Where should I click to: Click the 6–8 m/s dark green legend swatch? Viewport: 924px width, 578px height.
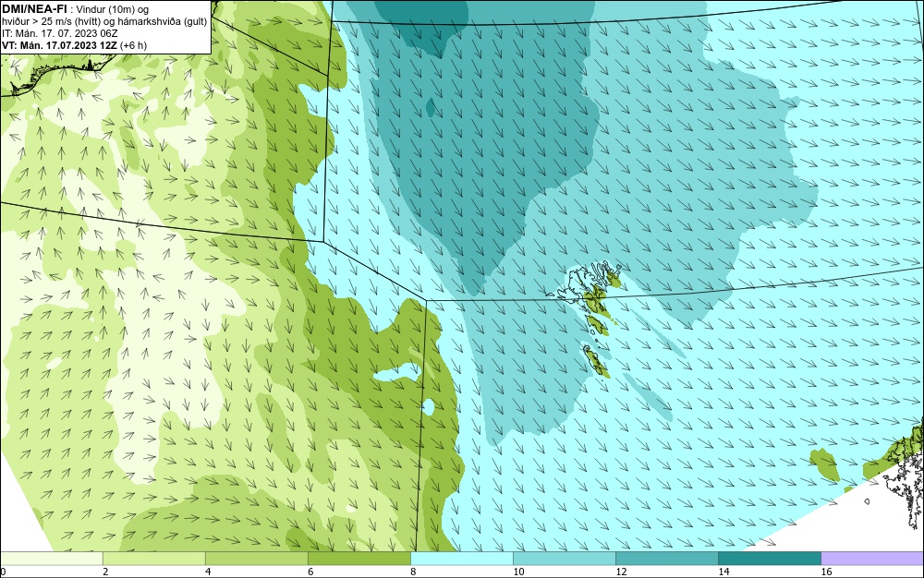point(359,558)
